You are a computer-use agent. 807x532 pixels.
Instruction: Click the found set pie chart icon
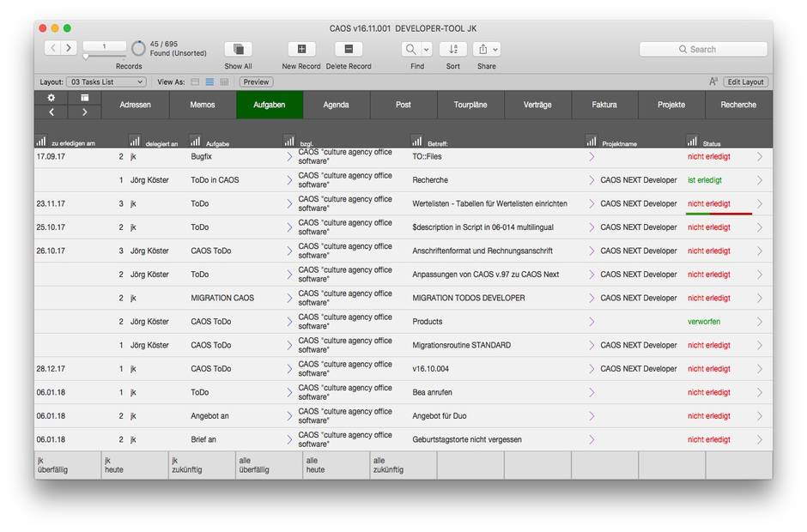pyautogui.click(x=138, y=48)
